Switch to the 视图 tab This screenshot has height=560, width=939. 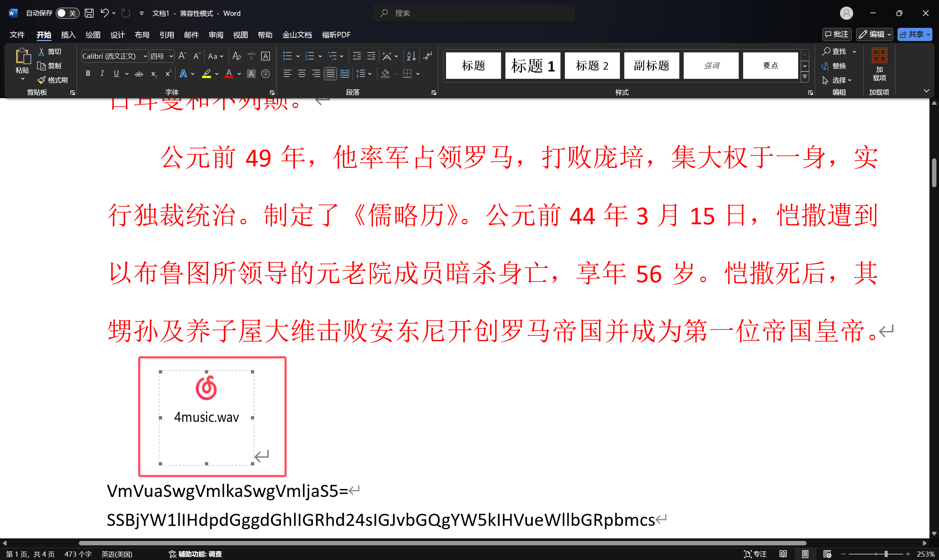[241, 35]
